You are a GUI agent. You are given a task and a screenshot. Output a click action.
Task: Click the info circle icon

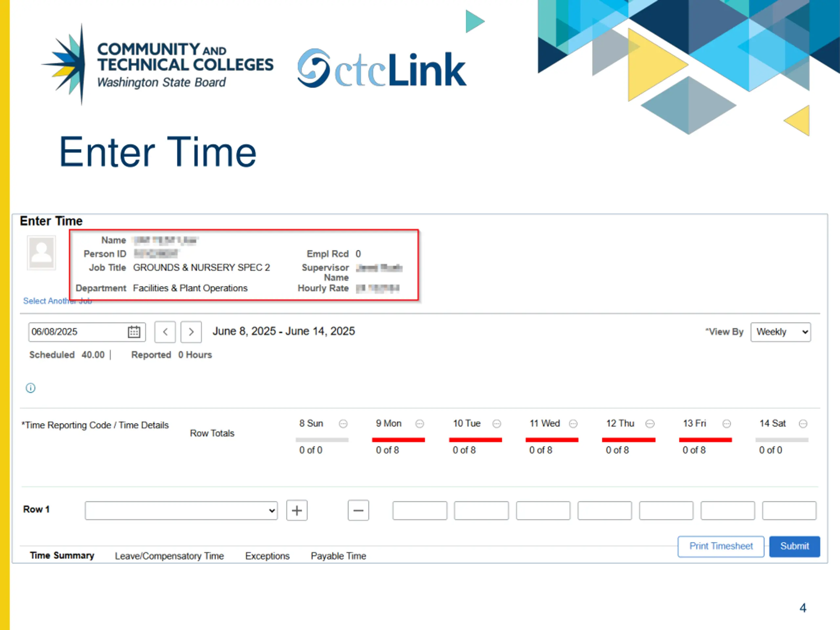(31, 388)
